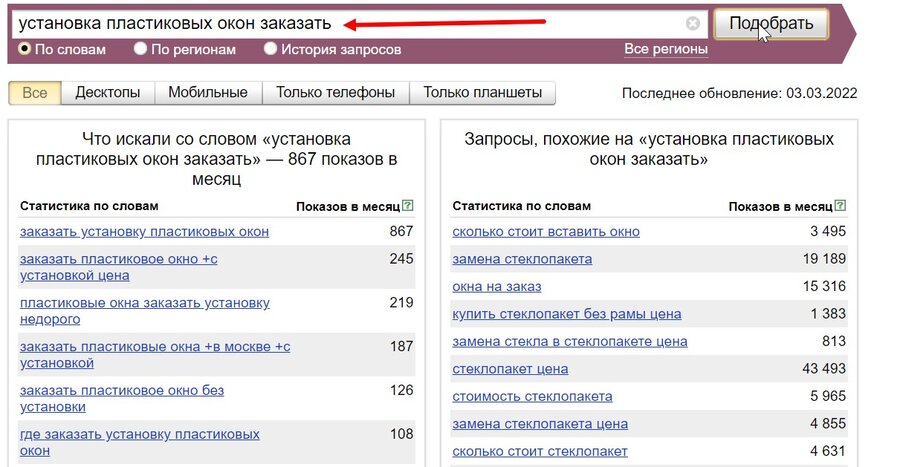Open link пластиковые окна заказать установку недорого
Image resolution: width=900 pixels, height=467 pixels.
145,311
